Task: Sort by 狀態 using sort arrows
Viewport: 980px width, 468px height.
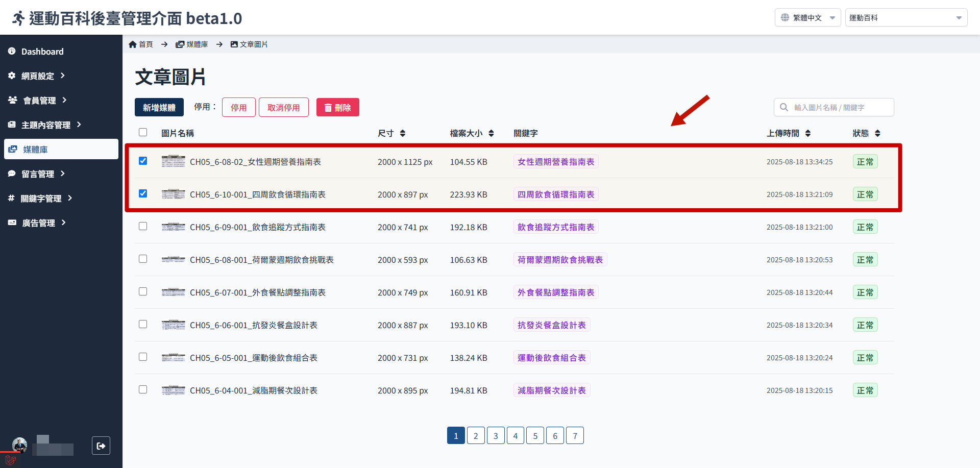Action: pyautogui.click(x=877, y=133)
